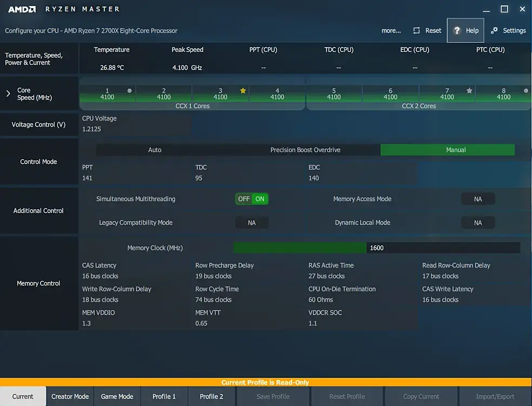Click the Copy Current button
This screenshot has height=406, width=532.
[x=421, y=396]
